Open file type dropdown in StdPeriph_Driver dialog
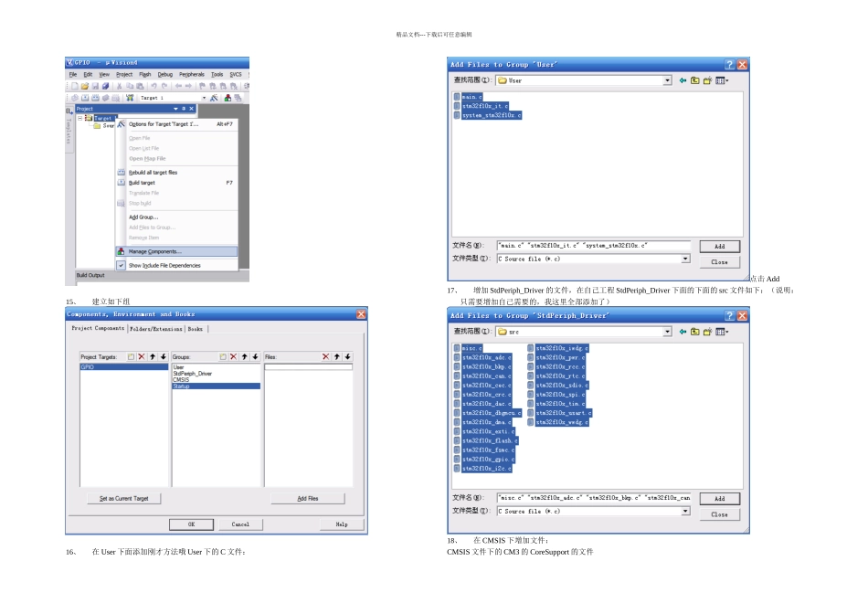This screenshot has height=614, width=868. (686, 511)
